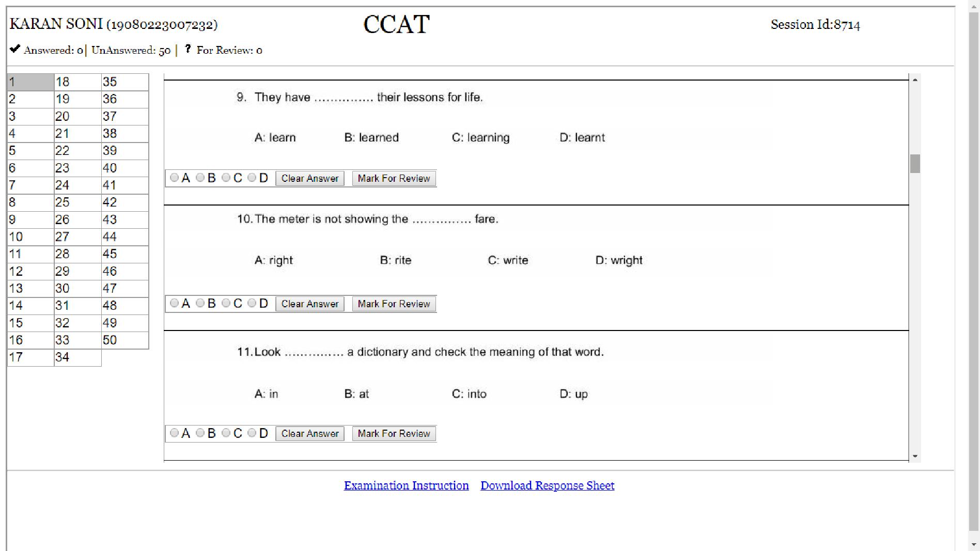Click Clear Answer for question 11
Viewport: 980px width, 551px height.
(x=309, y=433)
